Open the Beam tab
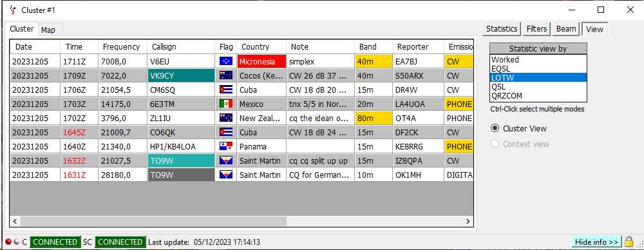The height and width of the screenshot is (250, 644). (x=566, y=29)
